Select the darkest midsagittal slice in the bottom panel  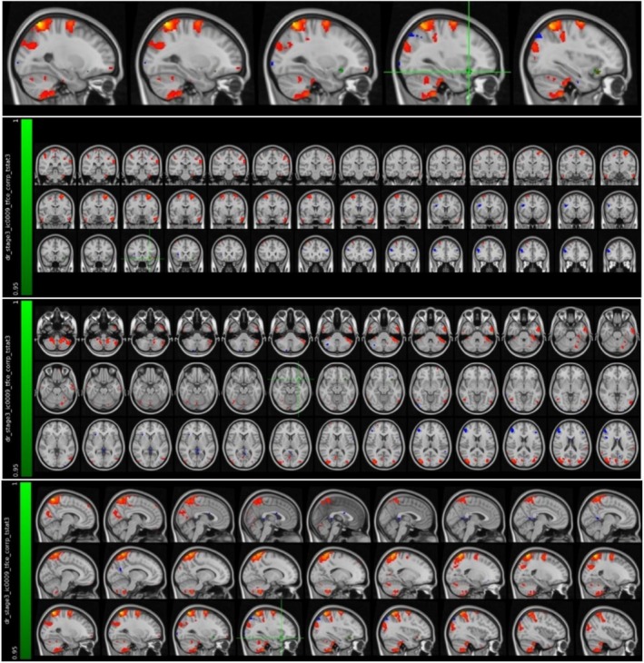point(338,516)
